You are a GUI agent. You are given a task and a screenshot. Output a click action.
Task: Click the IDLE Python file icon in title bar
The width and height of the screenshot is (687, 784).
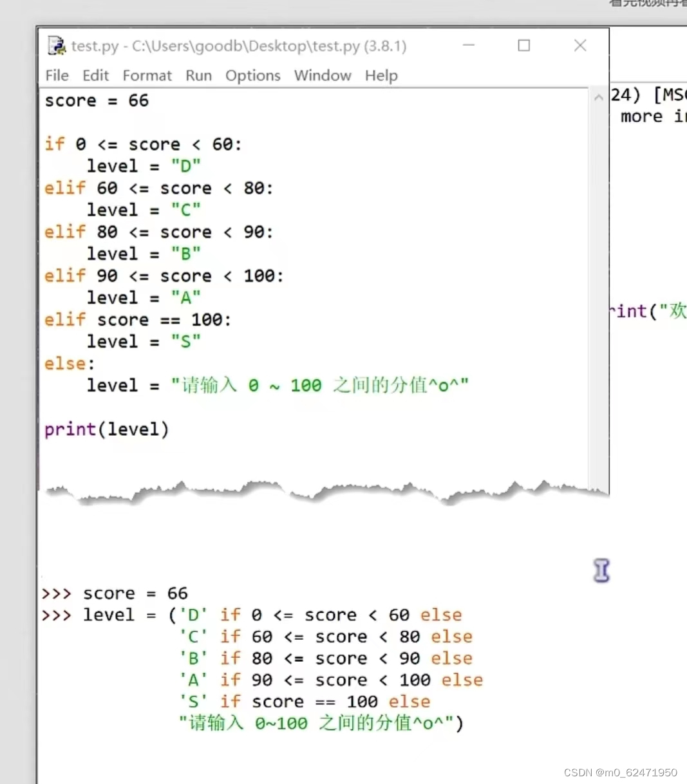(57, 46)
